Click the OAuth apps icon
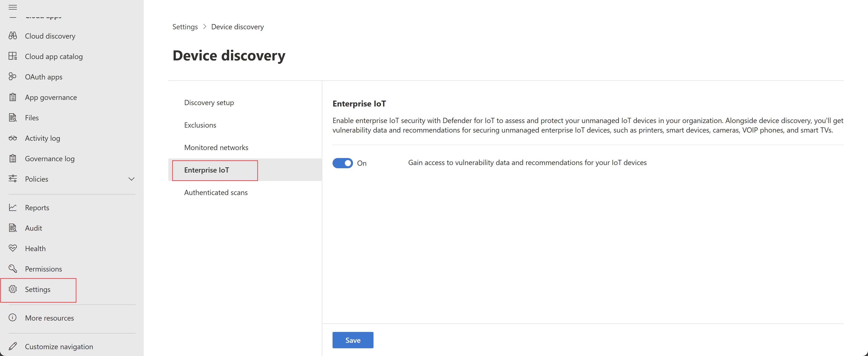 [14, 76]
